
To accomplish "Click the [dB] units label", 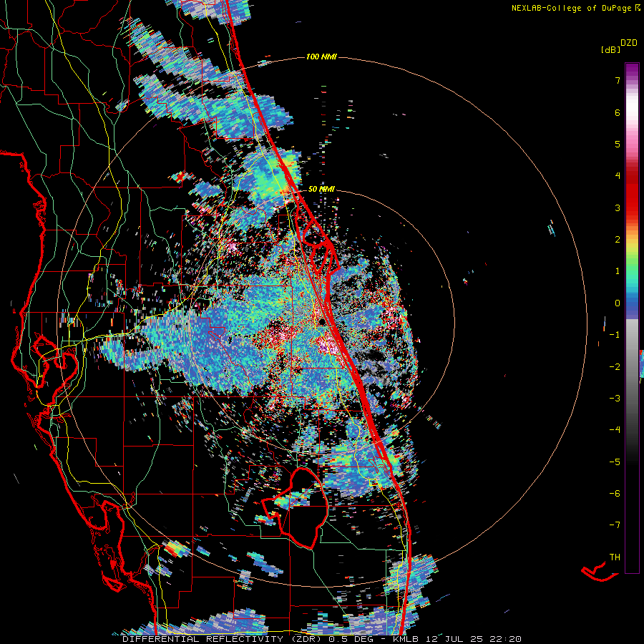I will 611,49.
